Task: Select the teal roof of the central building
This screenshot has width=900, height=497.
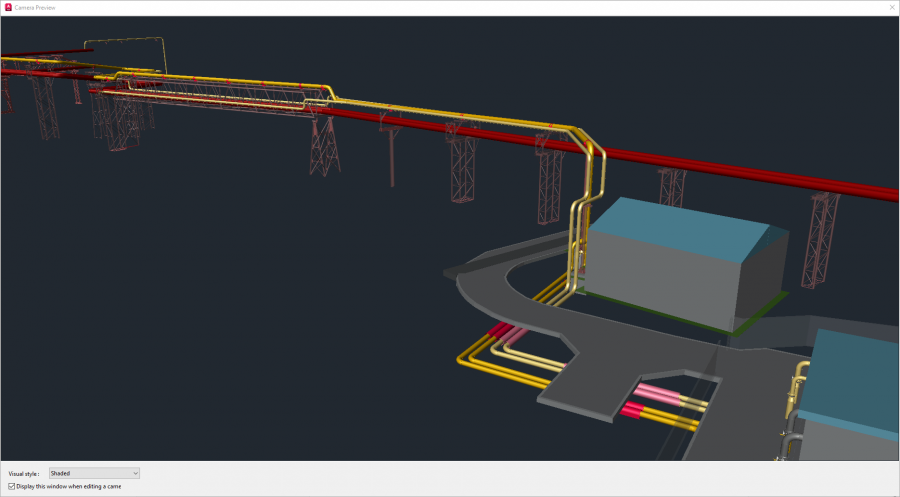Action: (680, 222)
